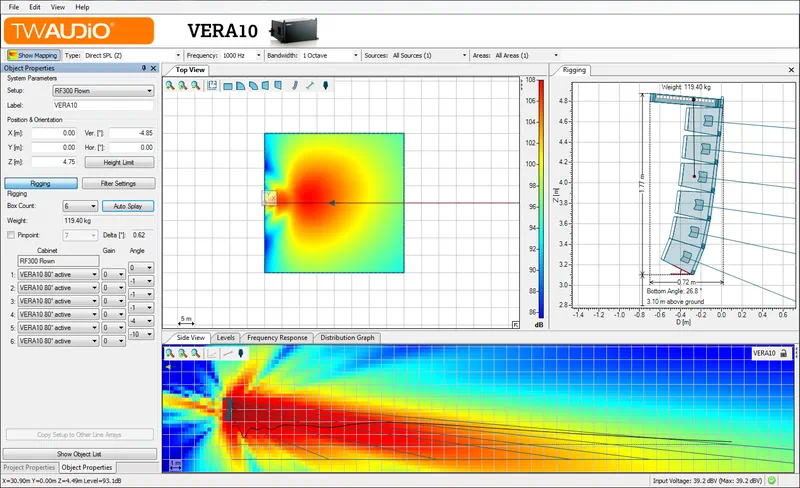Open the Bandwidth dropdown set to 1 Octave
This screenshot has height=488, width=800.
pyautogui.click(x=330, y=55)
